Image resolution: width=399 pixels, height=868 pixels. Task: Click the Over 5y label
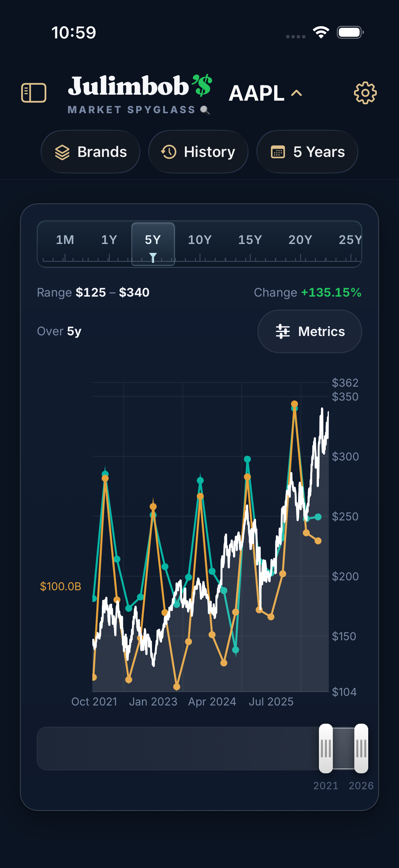click(59, 331)
